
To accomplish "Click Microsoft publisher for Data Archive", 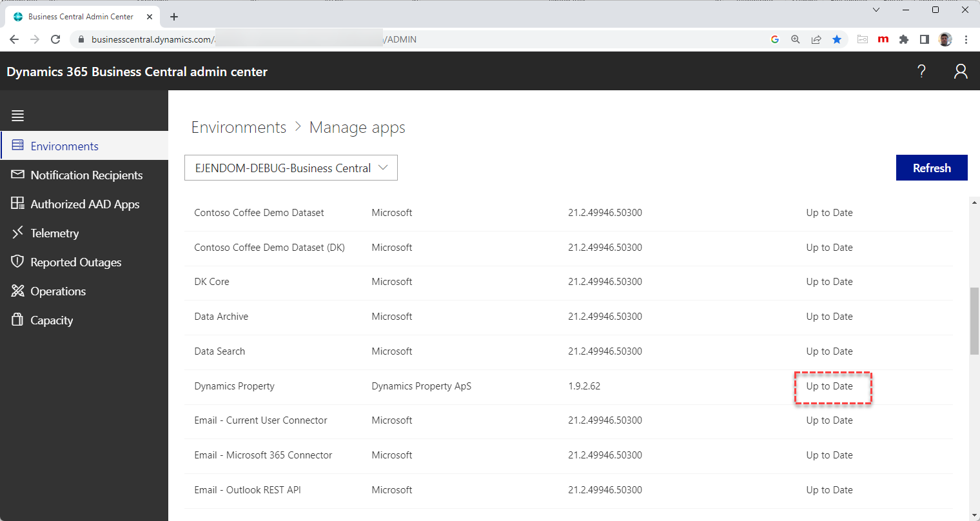I will coord(392,317).
